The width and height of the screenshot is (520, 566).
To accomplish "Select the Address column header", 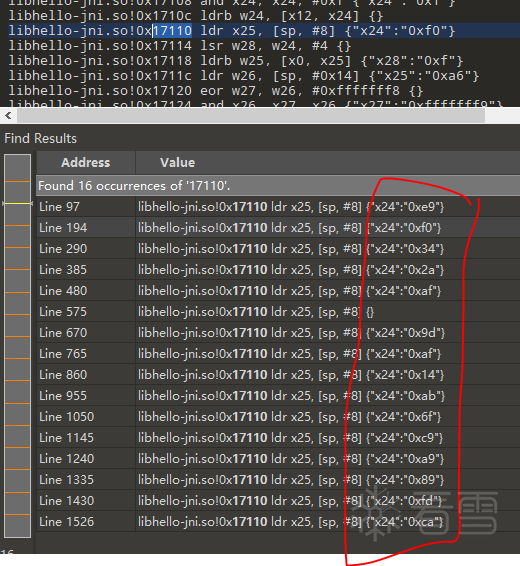I will (x=86, y=162).
